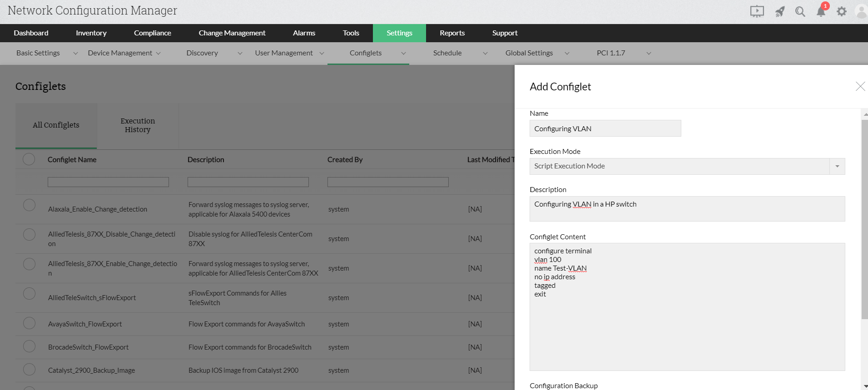Open the settings gear icon in header

(842, 11)
